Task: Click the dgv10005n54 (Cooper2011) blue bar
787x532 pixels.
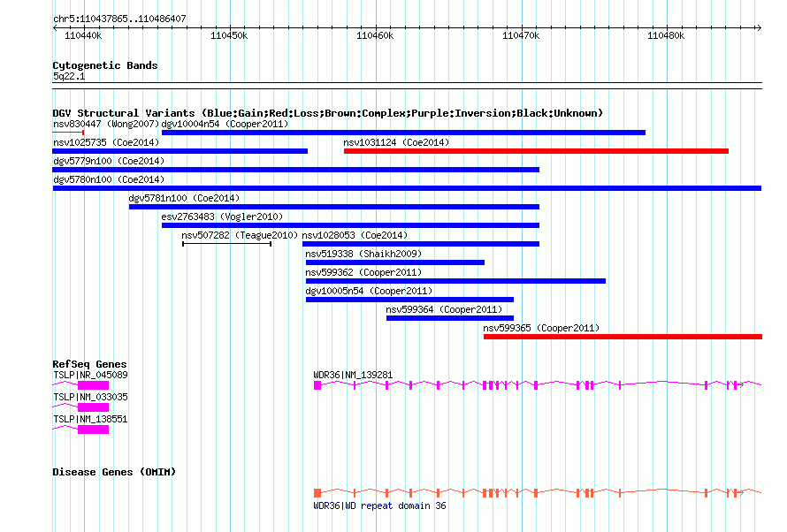Action: (409, 300)
